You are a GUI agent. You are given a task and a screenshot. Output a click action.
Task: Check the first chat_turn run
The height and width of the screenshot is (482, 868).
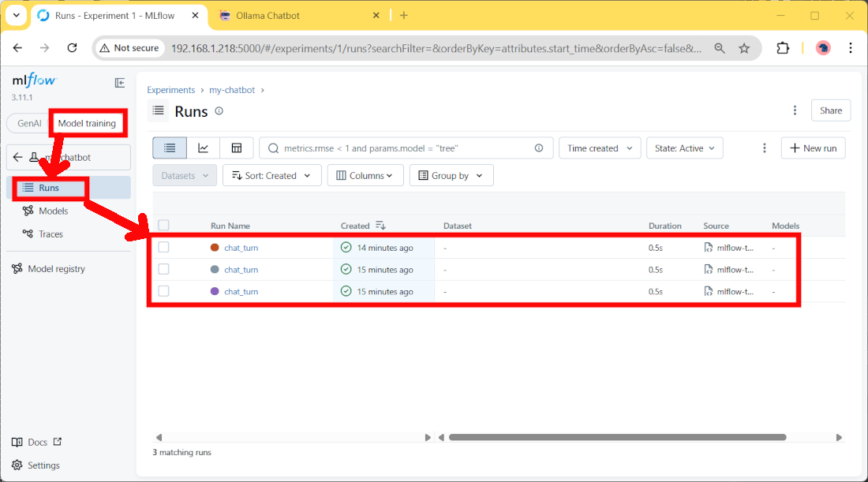coord(163,247)
